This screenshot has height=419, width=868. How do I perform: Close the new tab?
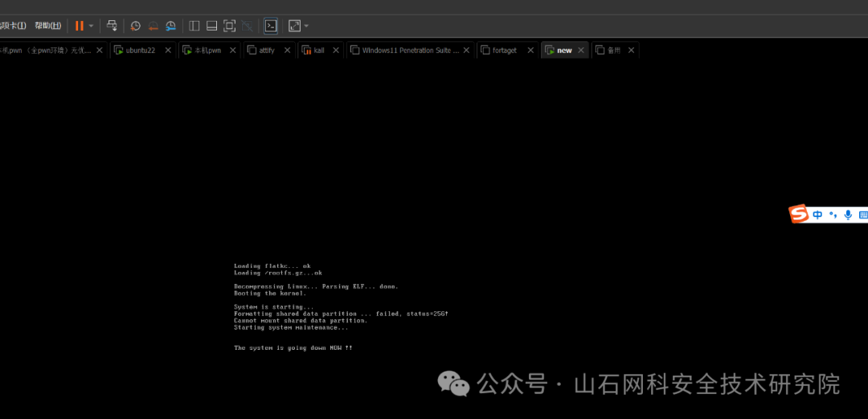581,51
